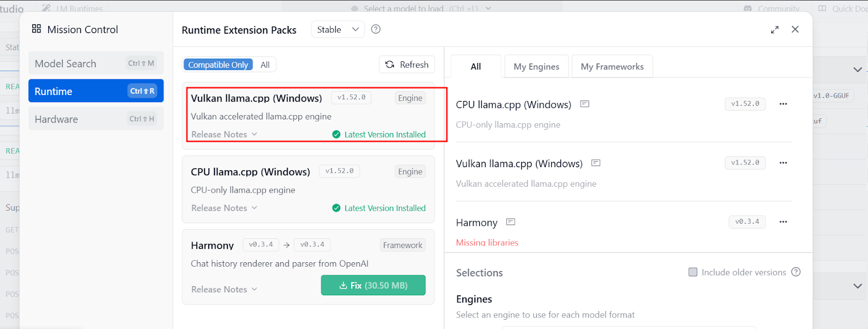Expand Release Notes for Vulkan llama.cpp

pyautogui.click(x=224, y=135)
